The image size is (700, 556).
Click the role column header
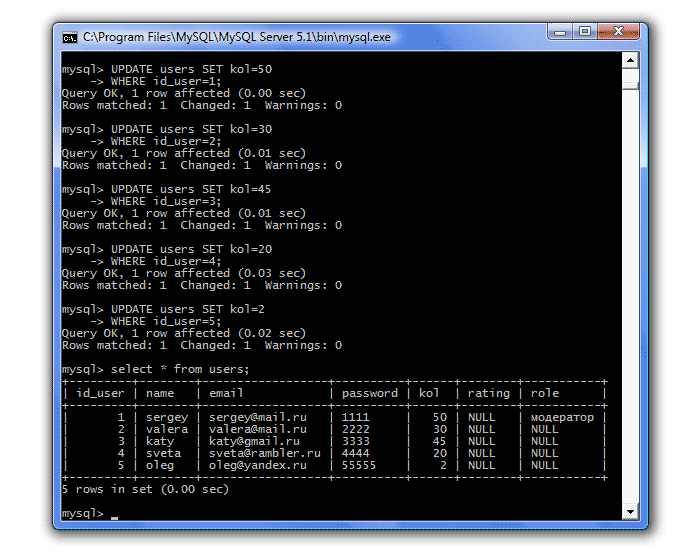click(x=545, y=393)
